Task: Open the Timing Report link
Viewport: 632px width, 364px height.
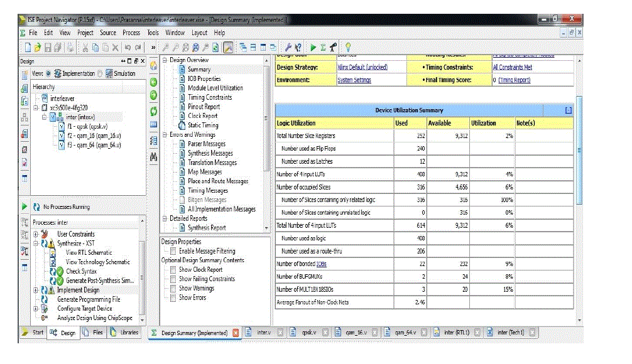Action: tap(514, 80)
